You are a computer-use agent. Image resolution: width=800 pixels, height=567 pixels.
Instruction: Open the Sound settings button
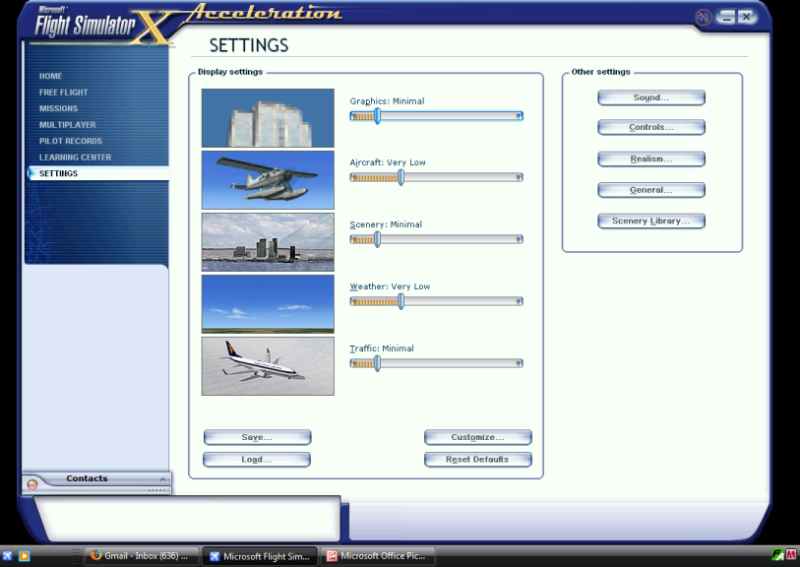click(651, 98)
